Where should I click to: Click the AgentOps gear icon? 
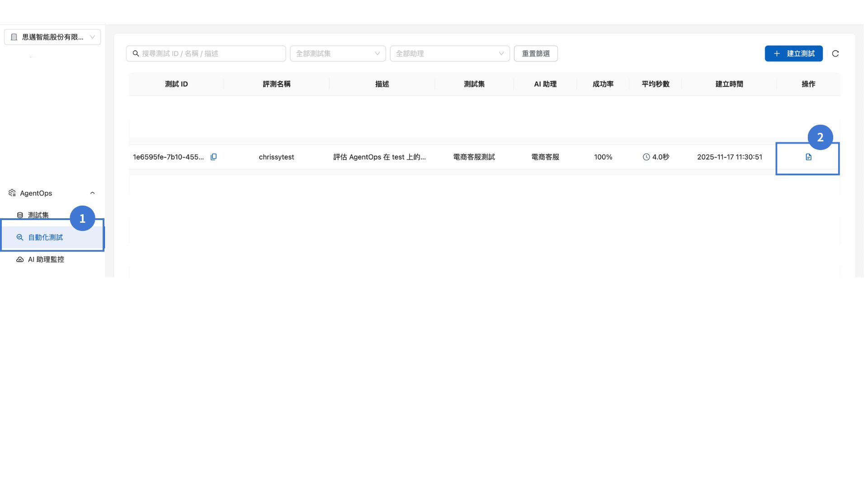12,193
